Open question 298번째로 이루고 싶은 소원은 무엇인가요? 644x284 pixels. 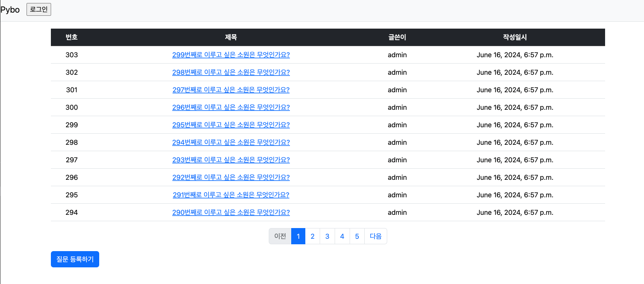(231, 72)
